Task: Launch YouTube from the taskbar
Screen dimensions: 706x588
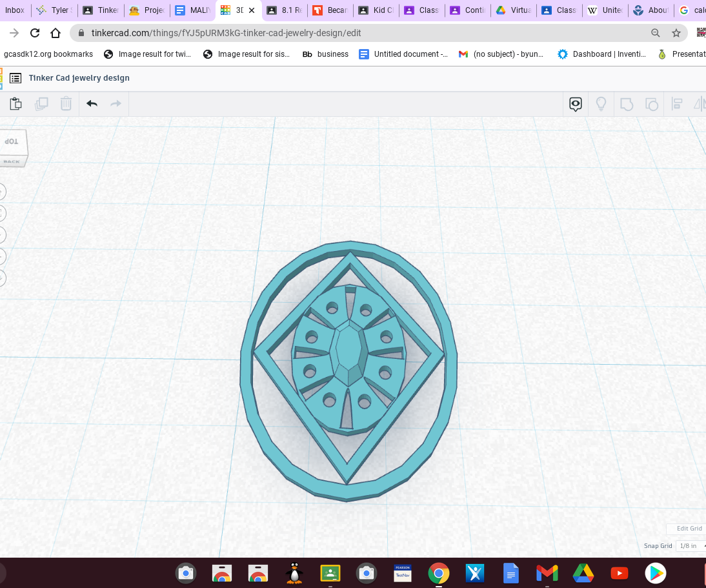Action: click(x=619, y=573)
